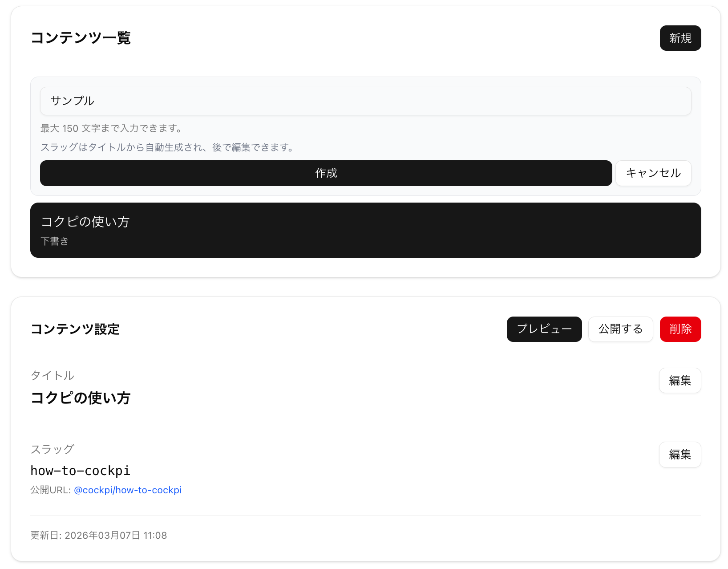The image size is (728, 569).
Task: Click the how-to-cockpi slug text
Action: click(80, 471)
